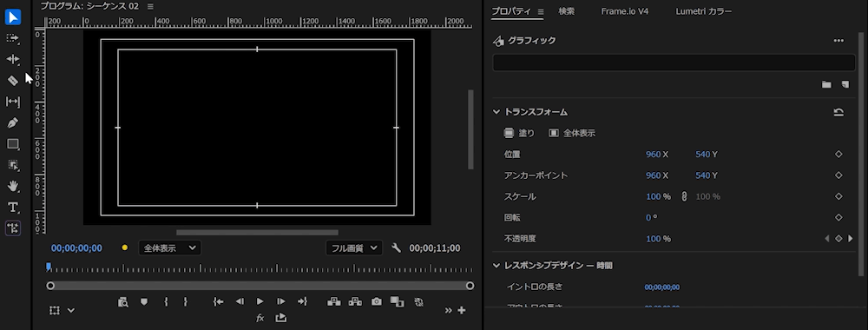Select the Type tool
Viewport: 868px width, 330px height.
coord(13,207)
